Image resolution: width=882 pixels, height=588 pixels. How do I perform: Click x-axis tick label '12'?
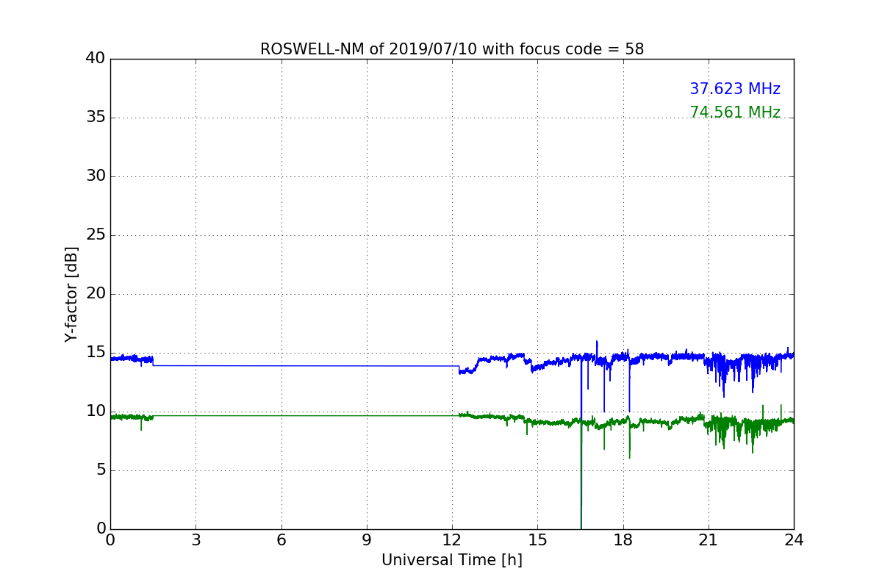tap(452, 540)
